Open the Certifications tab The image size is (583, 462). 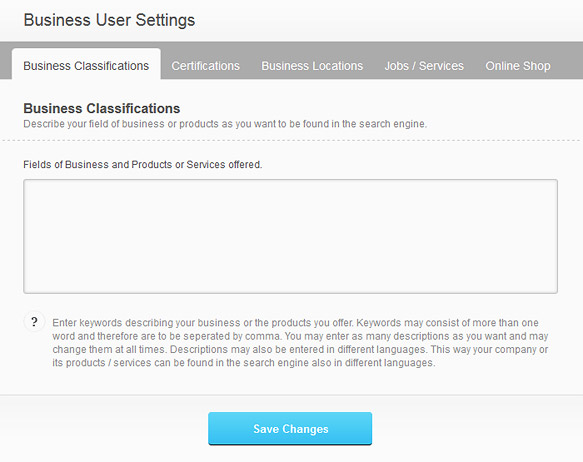pos(205,66)
